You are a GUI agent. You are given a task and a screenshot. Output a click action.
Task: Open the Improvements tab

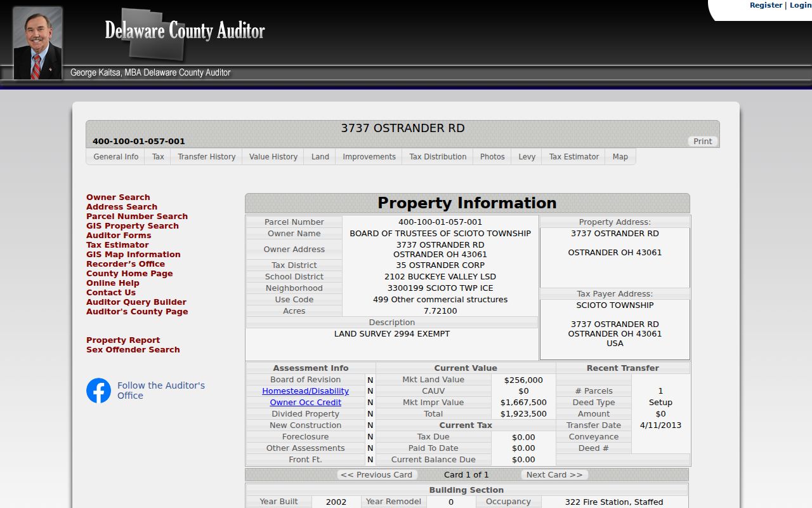point(369,157)
